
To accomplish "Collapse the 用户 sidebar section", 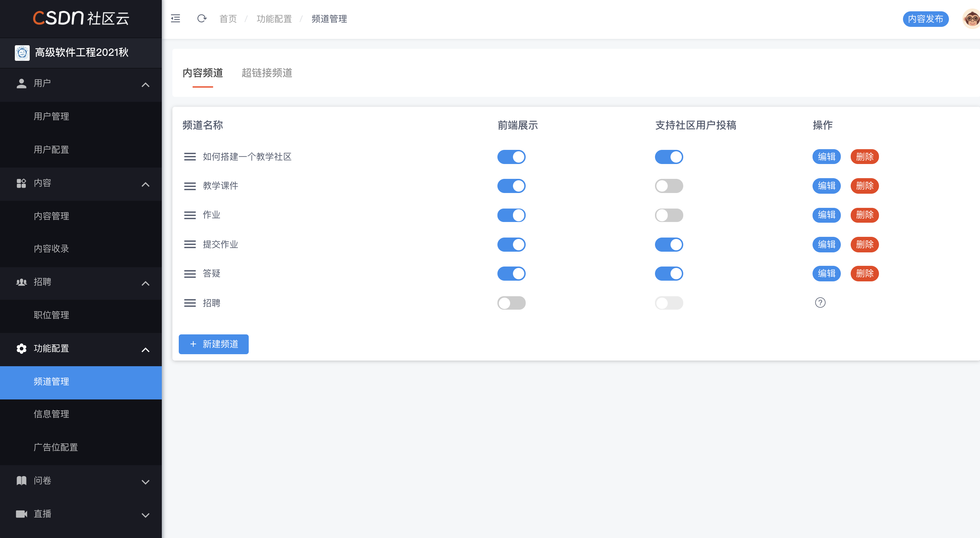I will (145, 84).
